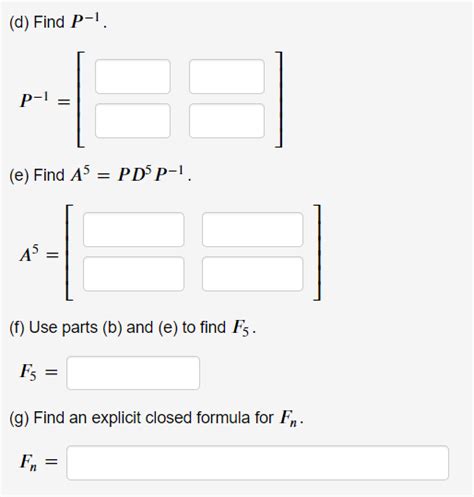Select the top-right entry of P⁻¹ matrix
This screenshot has height=497, width=474.
pos(227,77)
